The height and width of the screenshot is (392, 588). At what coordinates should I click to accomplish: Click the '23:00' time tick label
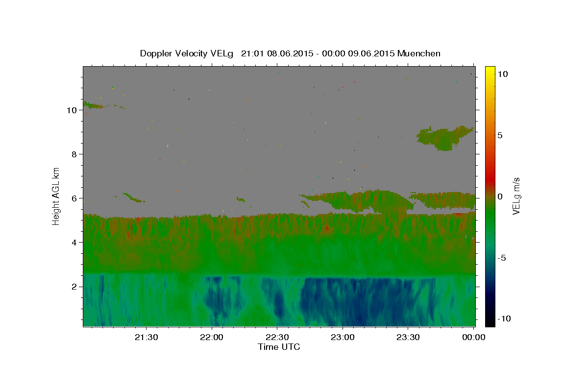(343, 337)
